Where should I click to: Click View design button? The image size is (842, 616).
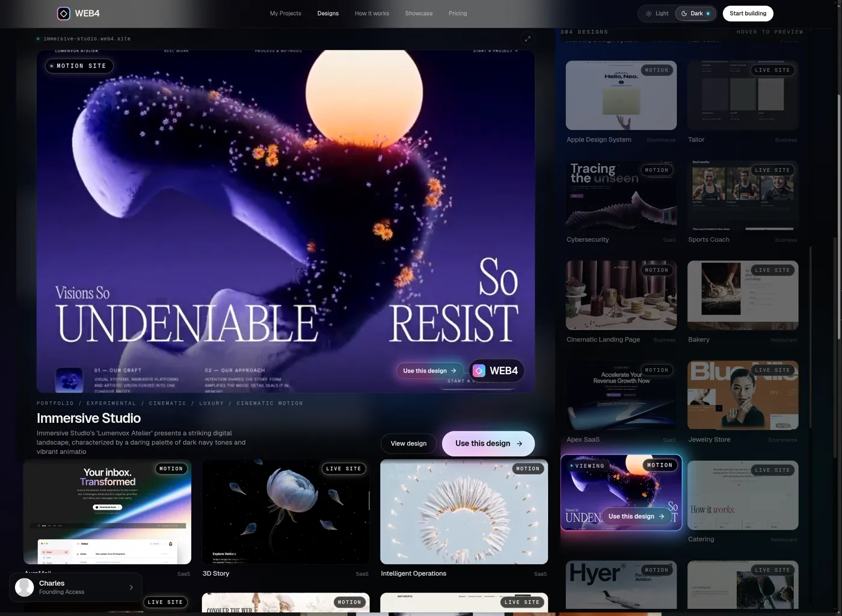(408, 443)
